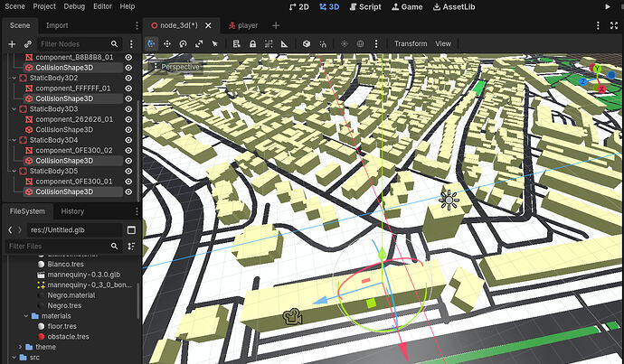Open the Transform menu button
Image resolution: width=624 pixels, height=364 pixels.
(410, 43)
